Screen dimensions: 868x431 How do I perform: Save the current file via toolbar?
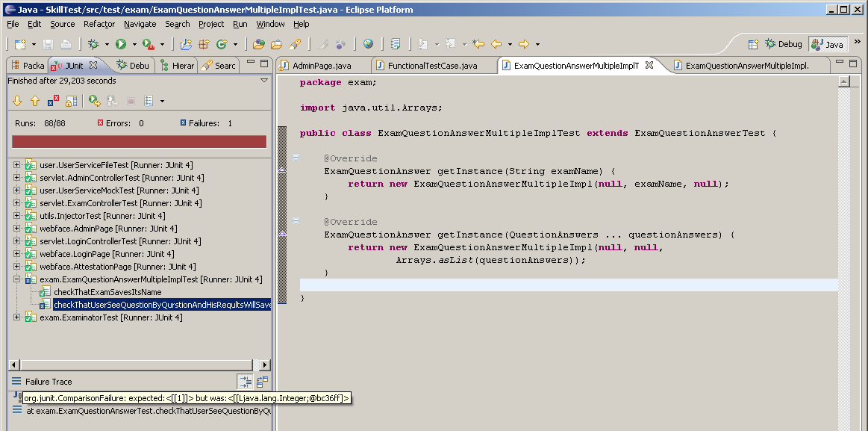tap(48, 44)
